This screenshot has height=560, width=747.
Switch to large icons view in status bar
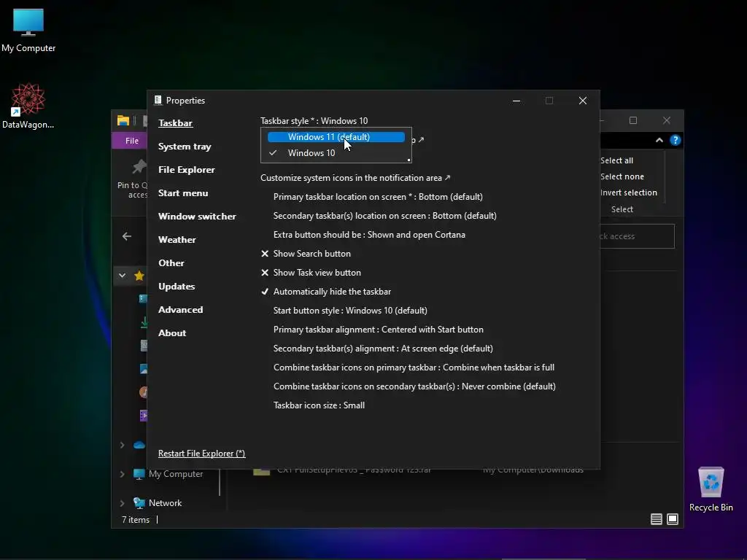click(673, 519)
